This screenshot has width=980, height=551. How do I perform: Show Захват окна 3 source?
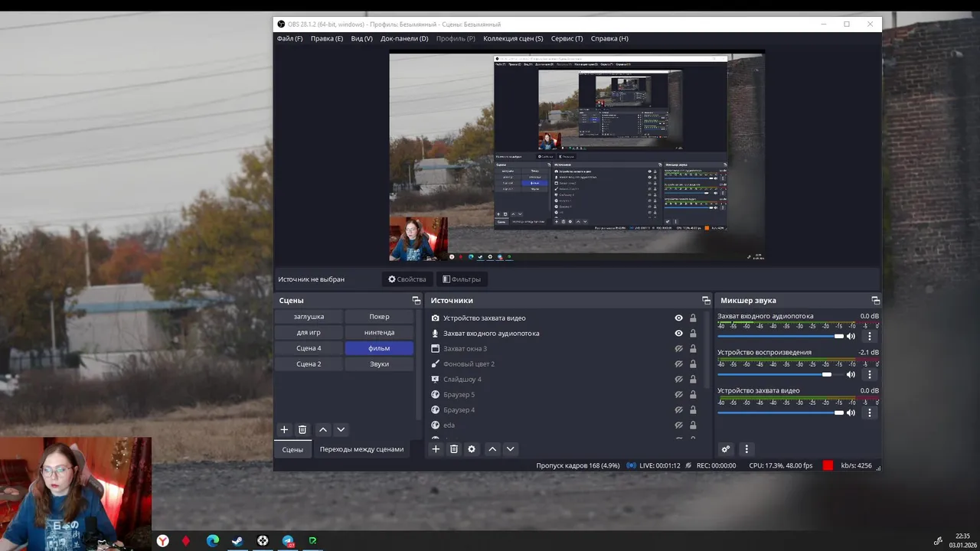(678, 349)
